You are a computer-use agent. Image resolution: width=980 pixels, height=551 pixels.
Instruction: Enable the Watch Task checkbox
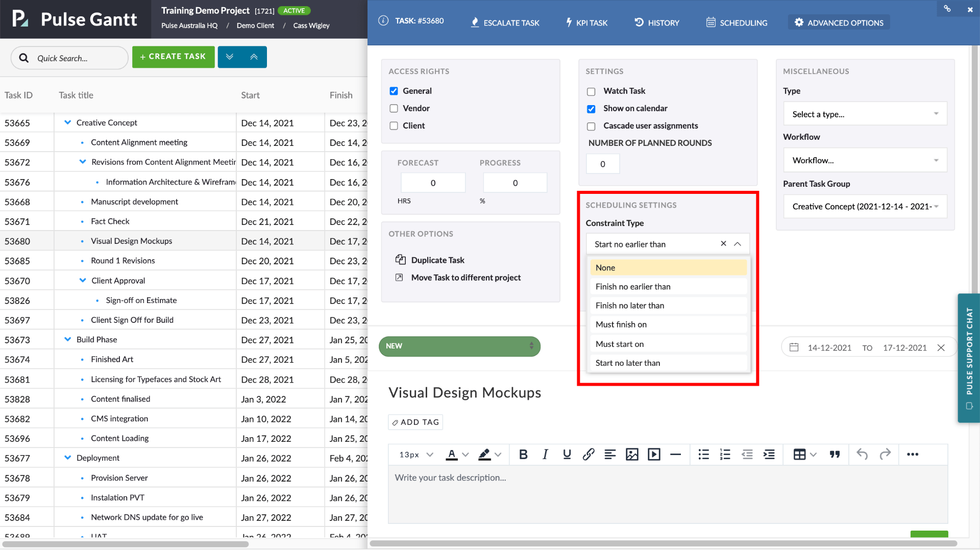pyautogui.click(x=591, y=92)
